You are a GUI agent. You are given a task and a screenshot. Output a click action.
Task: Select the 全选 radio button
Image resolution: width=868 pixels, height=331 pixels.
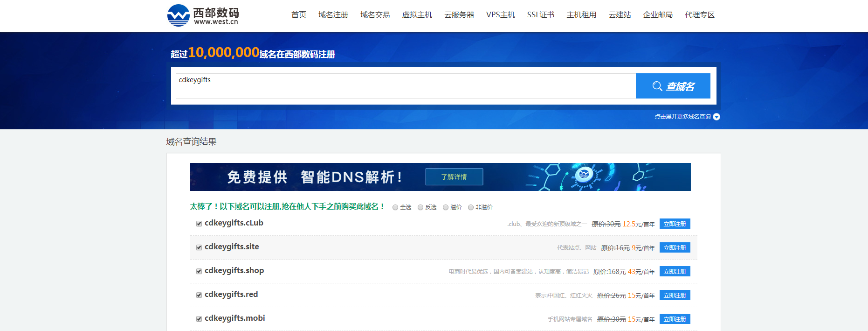(395, 207)
